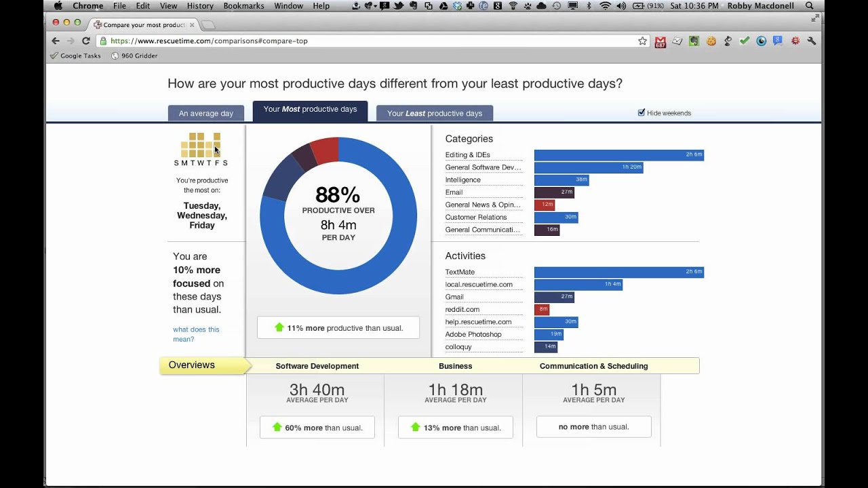The width and height of the screenshot is (868, 488).
Task: Open the Twitter bird menu bar icon
Action: [399, 5]
